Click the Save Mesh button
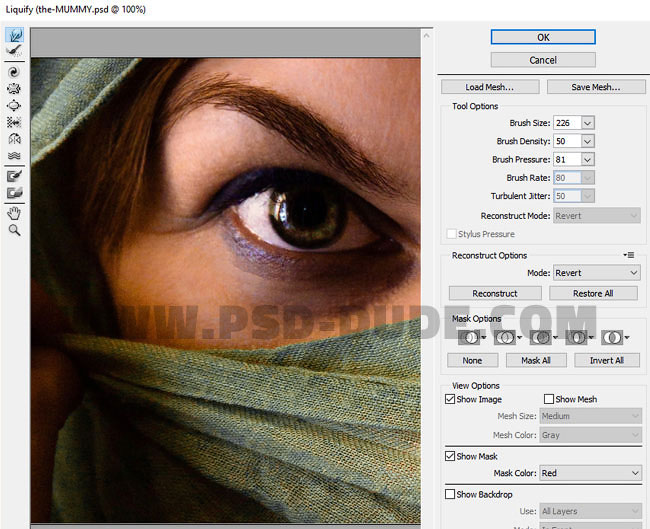The image size is (650, 529). pyautogui.click(x=596, y=87)
